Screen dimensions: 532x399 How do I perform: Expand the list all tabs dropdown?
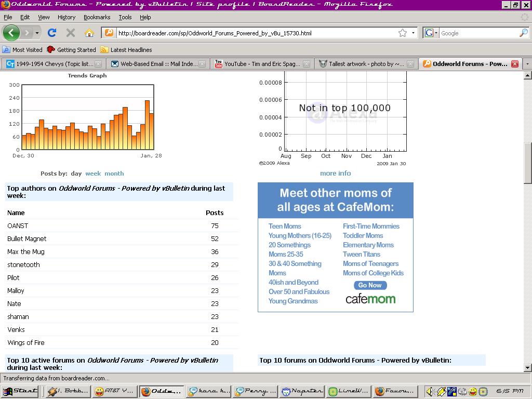[x=527, y=64]
